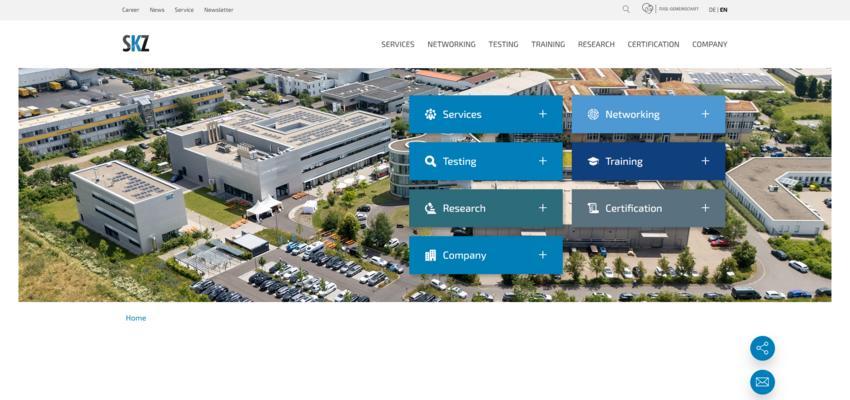
Task: Open the TRAINING main menu item
Action: point(548,44)
